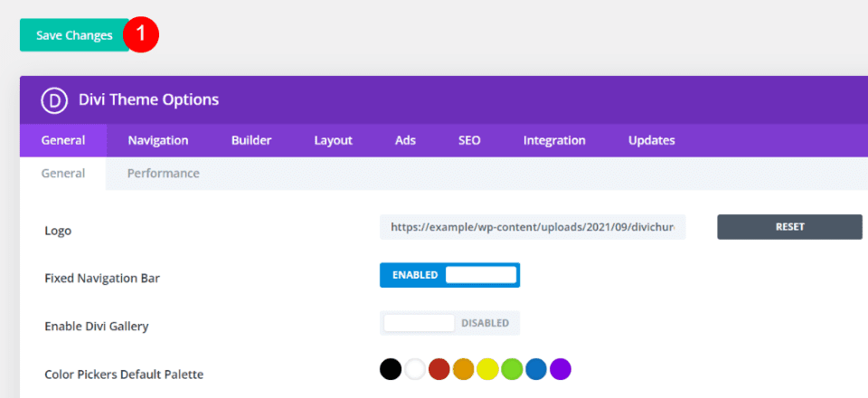Click the Save Changes button
This screenshot has width=868, height=398.
(x=74, y=35)
